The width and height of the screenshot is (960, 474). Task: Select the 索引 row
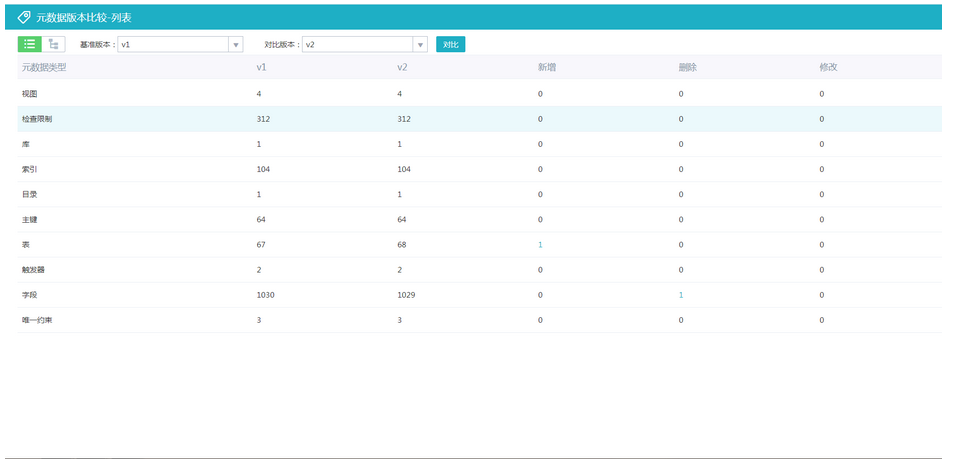[x=30, y=170]
